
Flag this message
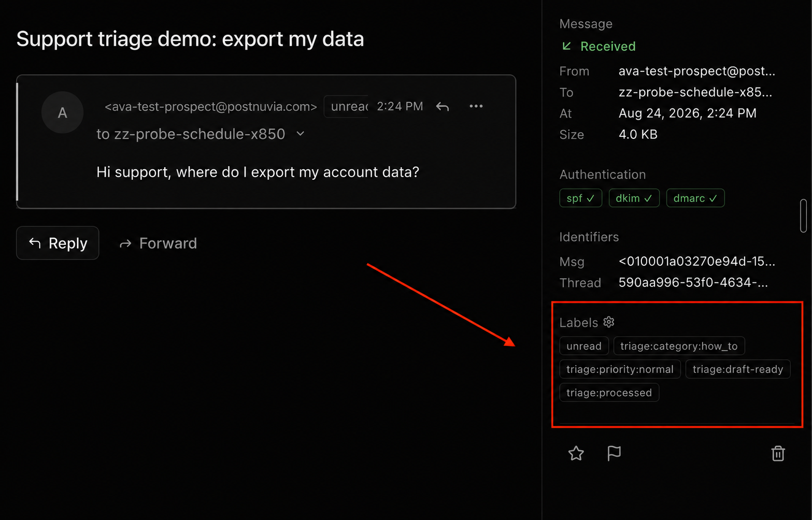tap(614, 454)
